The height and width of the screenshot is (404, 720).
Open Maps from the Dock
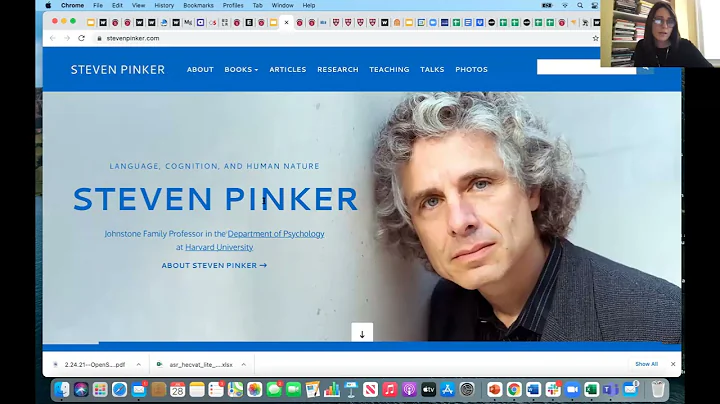[235, 389]
